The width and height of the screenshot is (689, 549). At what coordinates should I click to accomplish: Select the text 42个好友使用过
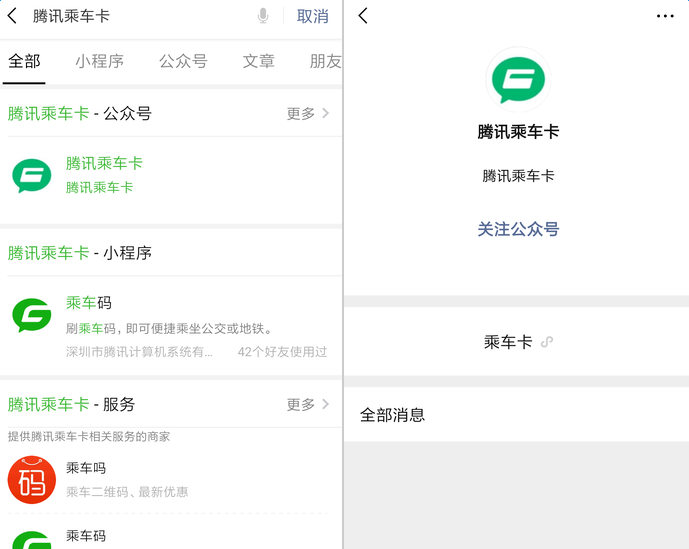[x=283, y=352]
